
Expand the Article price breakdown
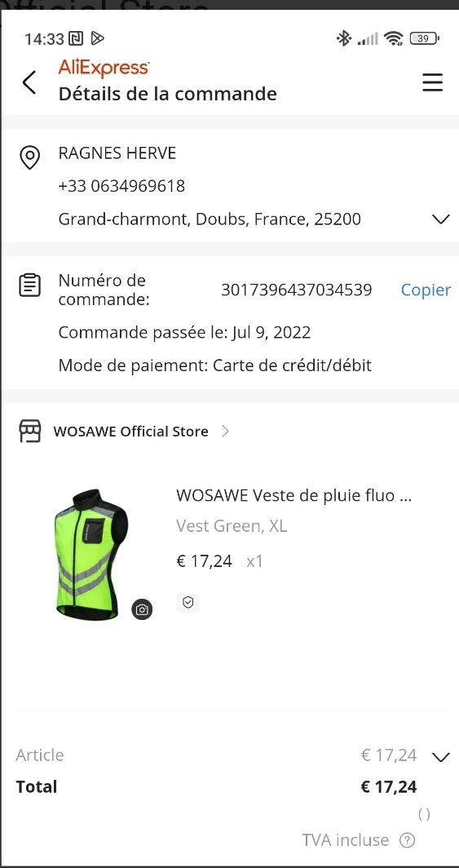tap(441, 757)
